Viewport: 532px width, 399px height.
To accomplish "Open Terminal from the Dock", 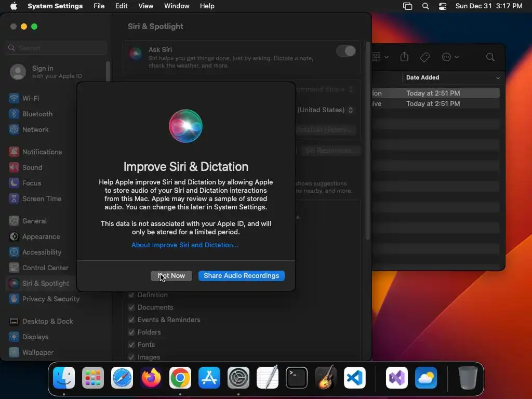I will coord(297,377).
